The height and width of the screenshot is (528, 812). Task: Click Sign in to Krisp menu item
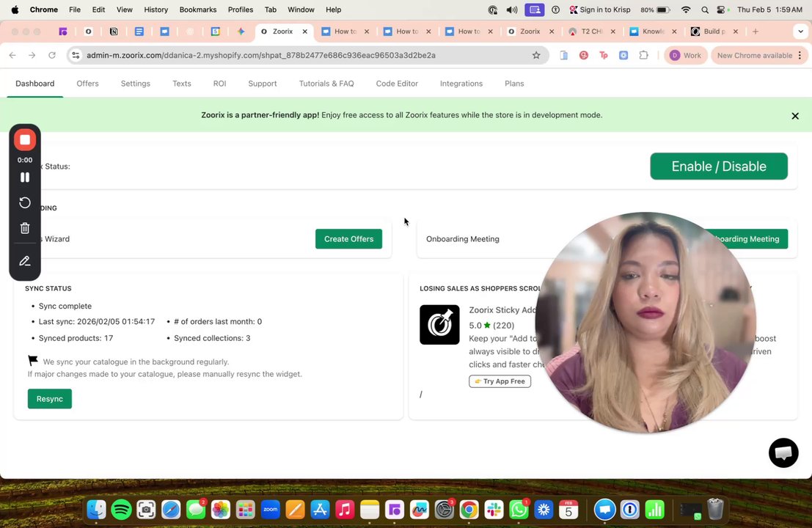point(600,10)
